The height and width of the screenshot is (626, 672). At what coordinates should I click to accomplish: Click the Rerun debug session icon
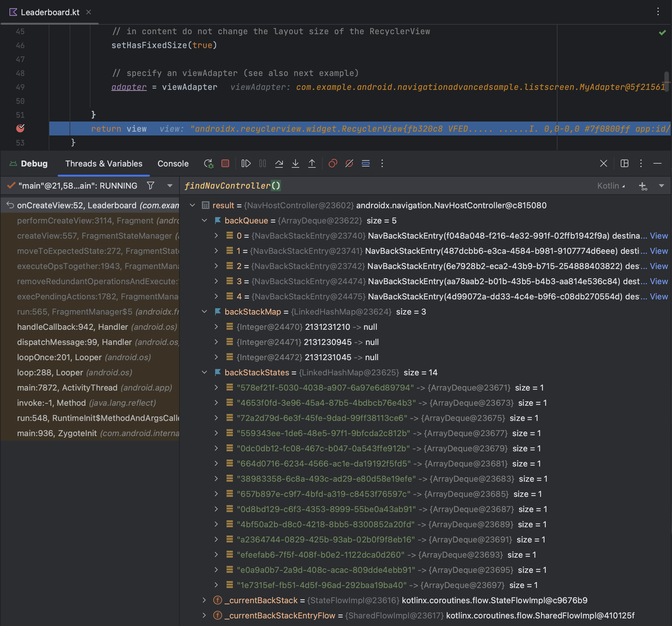(208, 164)
